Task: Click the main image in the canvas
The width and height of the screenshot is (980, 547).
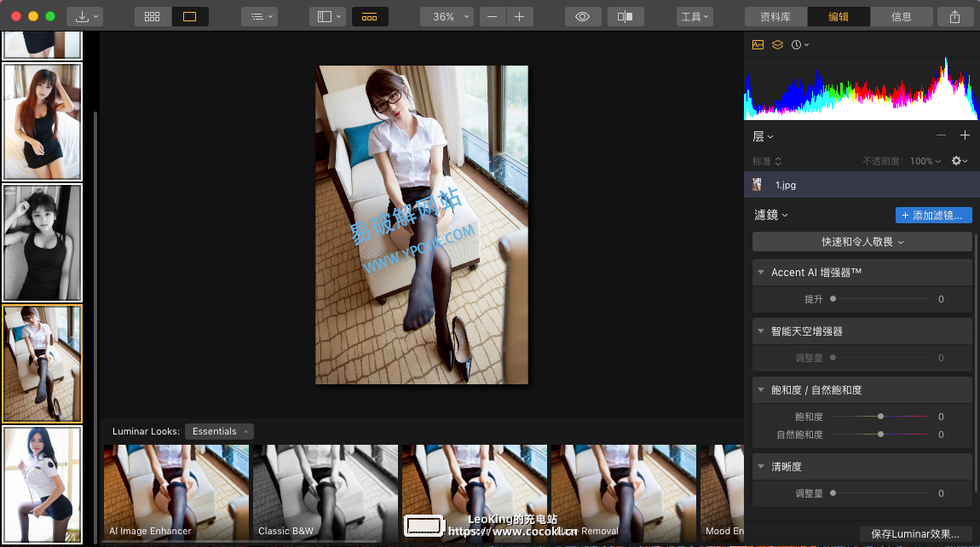Action: (422, 225)
